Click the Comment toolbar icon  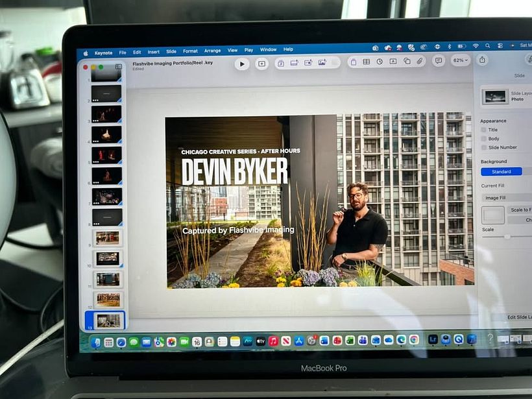[439, 61]
